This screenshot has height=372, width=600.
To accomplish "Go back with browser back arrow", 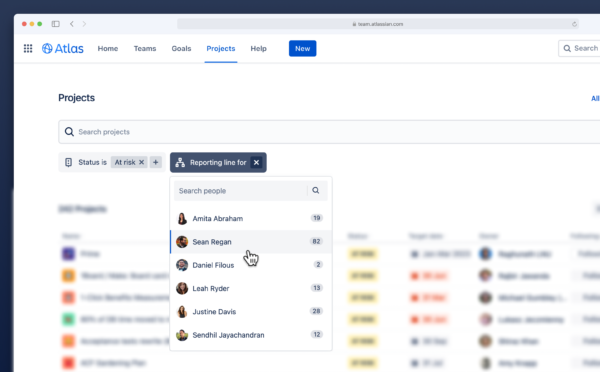I will coord(72,24).
